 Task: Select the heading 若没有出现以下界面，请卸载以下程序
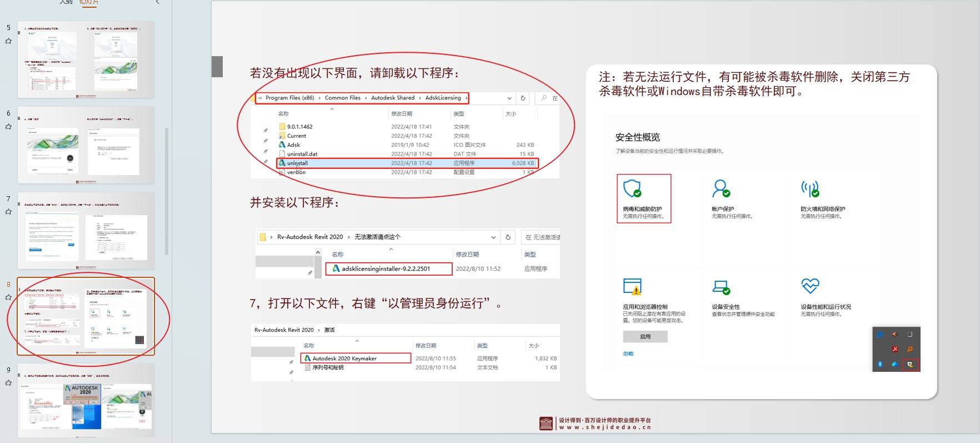point(355,73)
